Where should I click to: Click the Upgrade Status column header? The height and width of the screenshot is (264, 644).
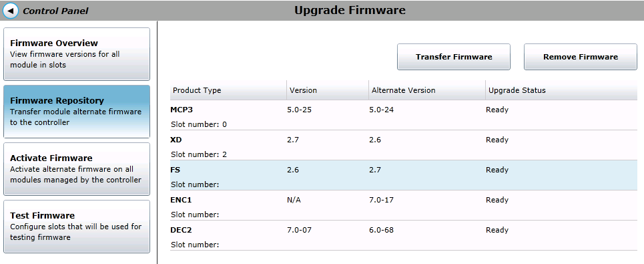(561, 90)
